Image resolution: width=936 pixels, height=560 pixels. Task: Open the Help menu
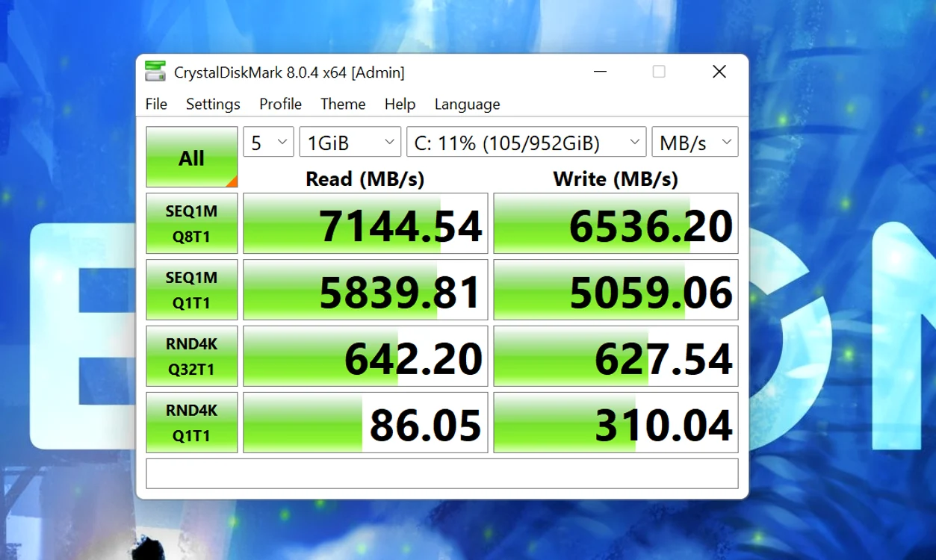400,104
